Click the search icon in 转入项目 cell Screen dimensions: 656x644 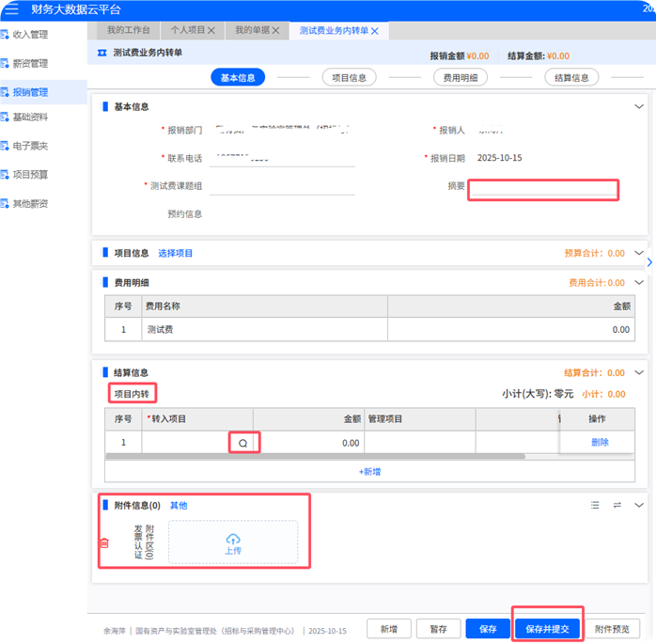coord(243,443)
